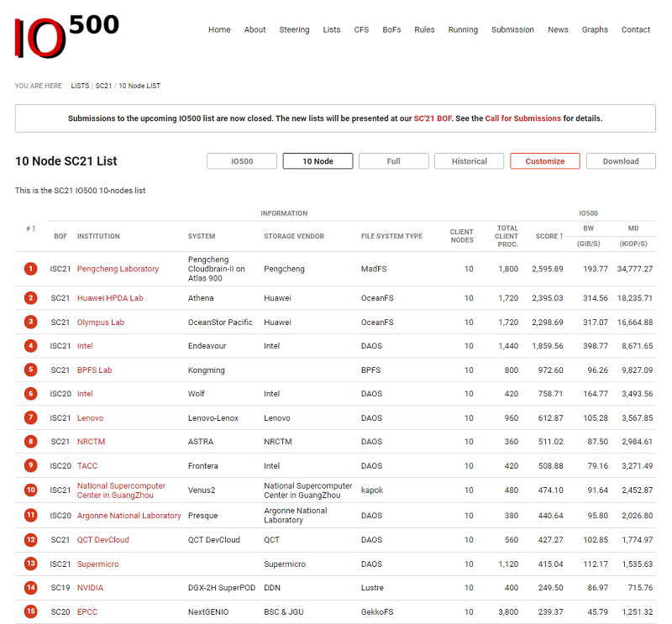This screenshot has height=624, width=672.
Task: Open the Graphs menu item
Action: click(595, 29)
